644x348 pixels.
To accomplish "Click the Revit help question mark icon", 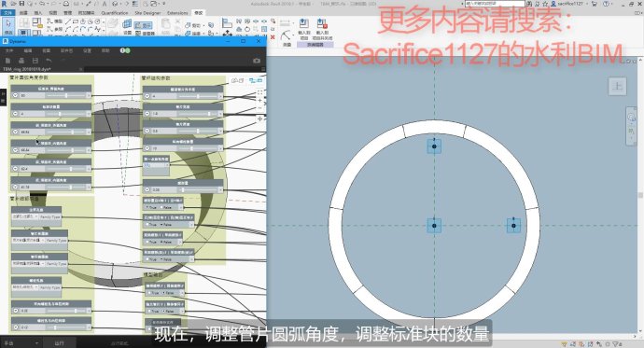I will point(607,4).
